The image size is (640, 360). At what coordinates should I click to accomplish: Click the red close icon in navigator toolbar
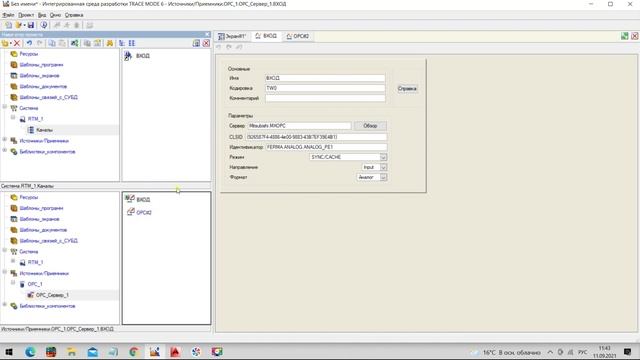click(206, 43)
